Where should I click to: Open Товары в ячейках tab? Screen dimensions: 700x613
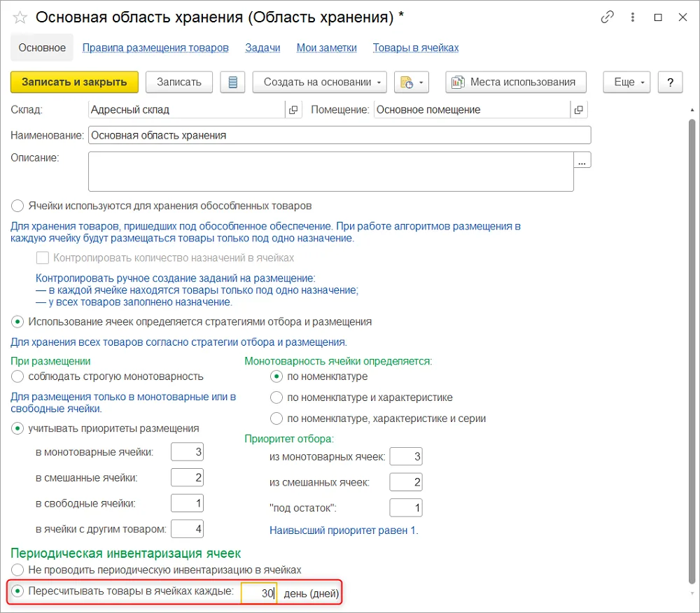416,48
